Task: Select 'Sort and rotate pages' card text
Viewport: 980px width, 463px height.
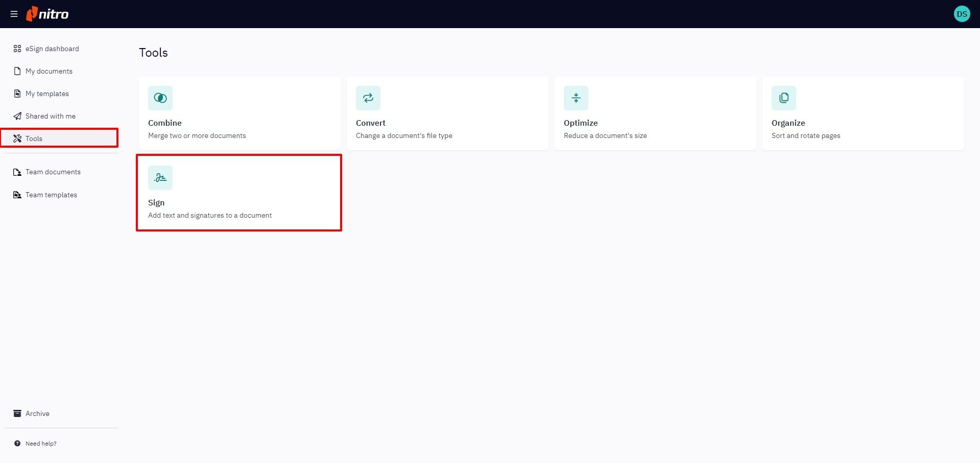Action: click(x=806, y=135)
